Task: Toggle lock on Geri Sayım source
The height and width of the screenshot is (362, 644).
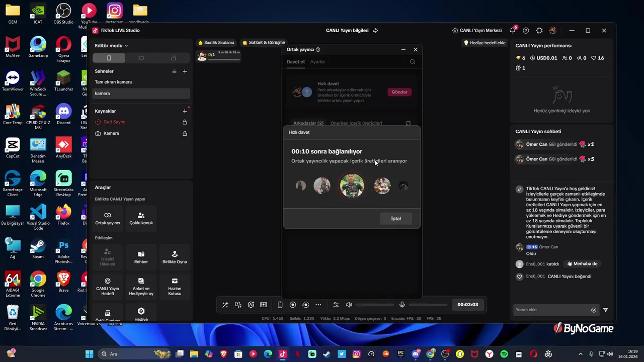Action: [x=185, y=122]
